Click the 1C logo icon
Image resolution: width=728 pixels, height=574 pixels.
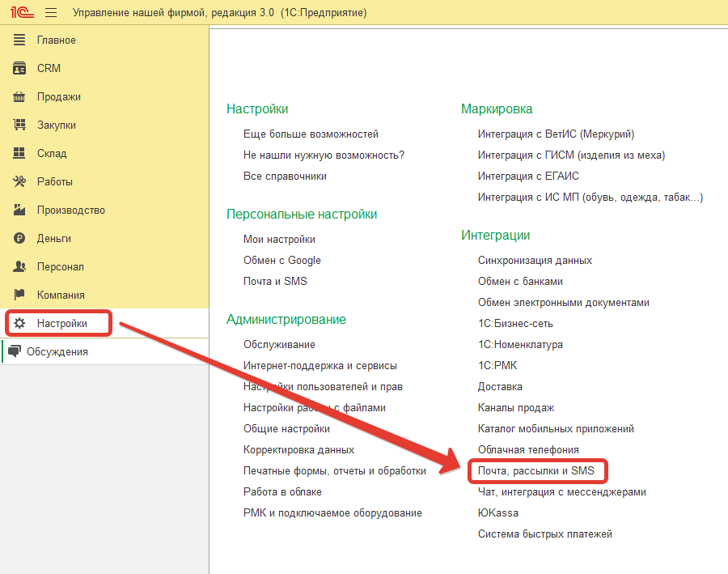(x=22, y=12)
